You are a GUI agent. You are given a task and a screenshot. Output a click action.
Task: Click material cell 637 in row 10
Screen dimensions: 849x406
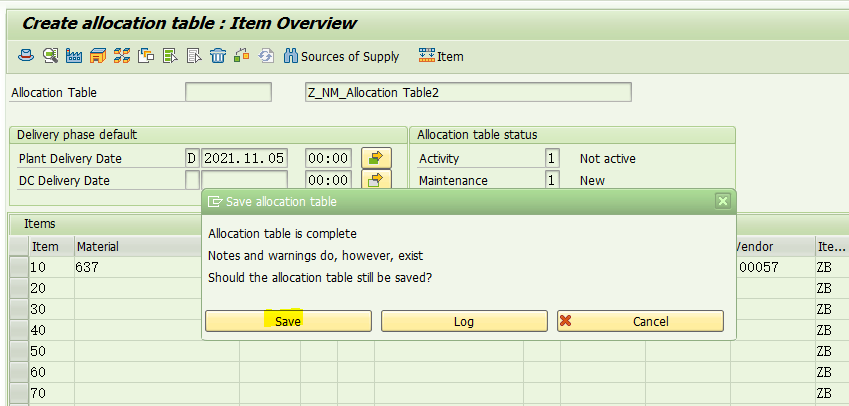(138, 267)
